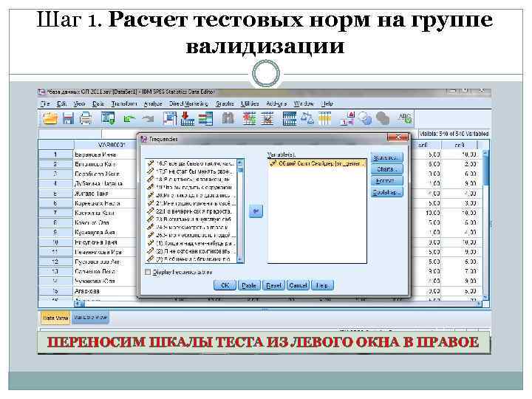Close the Frequencies dialog with red X
The image size is (532, 399).
tap(398, 137)
